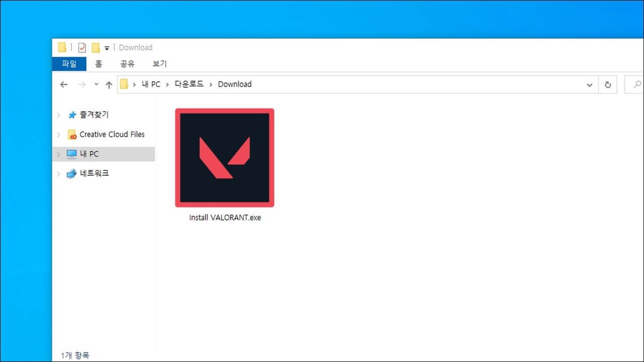This screenshot has width=644, height=362.
Task: Click the Forward navigation arrow
Action: point(82,84)
